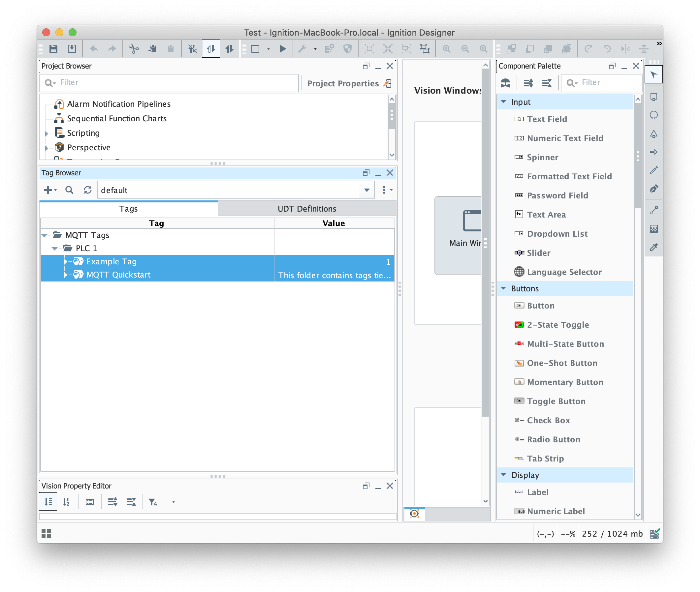Click the welcome tab icon at bottom

tap(415, 514)
